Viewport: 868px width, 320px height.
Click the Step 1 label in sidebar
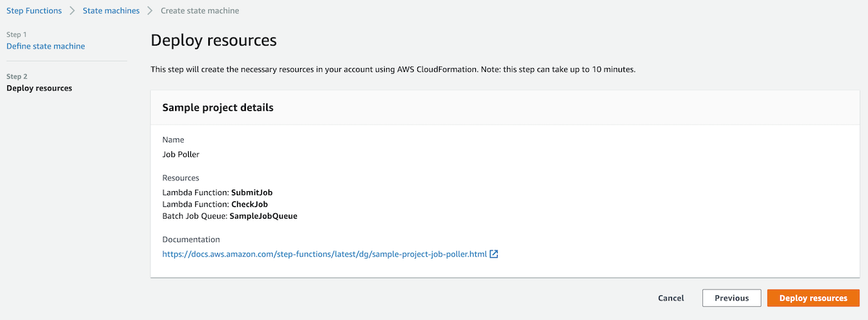[x=17, y=35]
